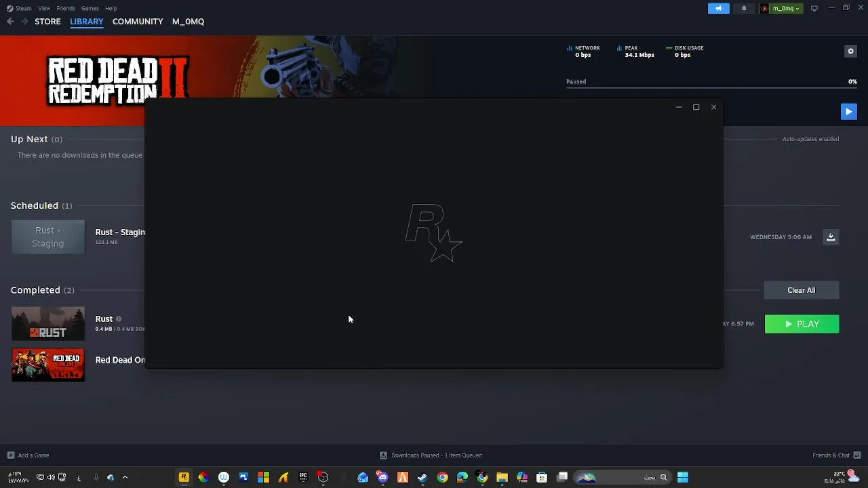Click the Rockstar Games Launcher taskbar icon
Screen dimensions: 868x488
[x=183, y=477]
